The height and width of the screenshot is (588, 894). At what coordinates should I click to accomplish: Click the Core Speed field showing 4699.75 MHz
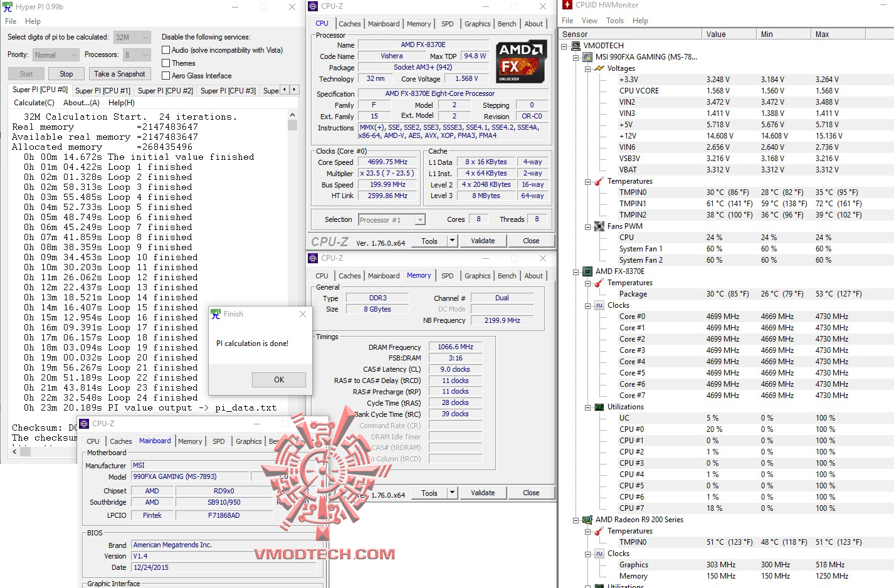[387, 162]
